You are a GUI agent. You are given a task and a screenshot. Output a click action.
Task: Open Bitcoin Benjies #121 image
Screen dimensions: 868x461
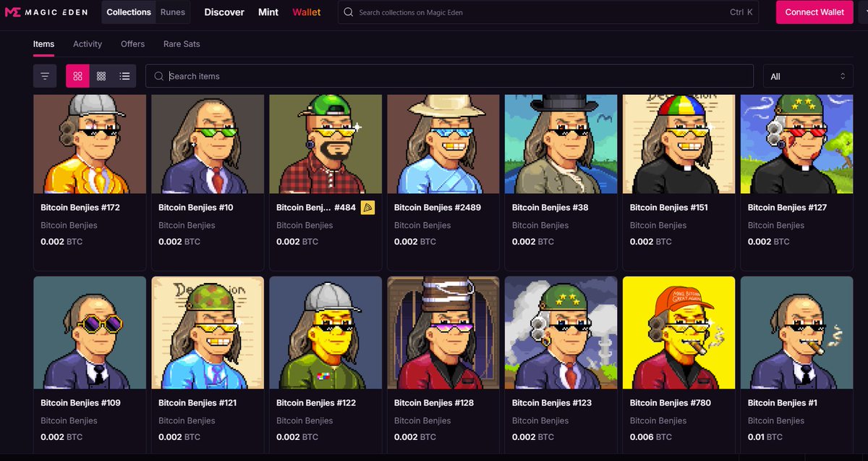[208, 332]
